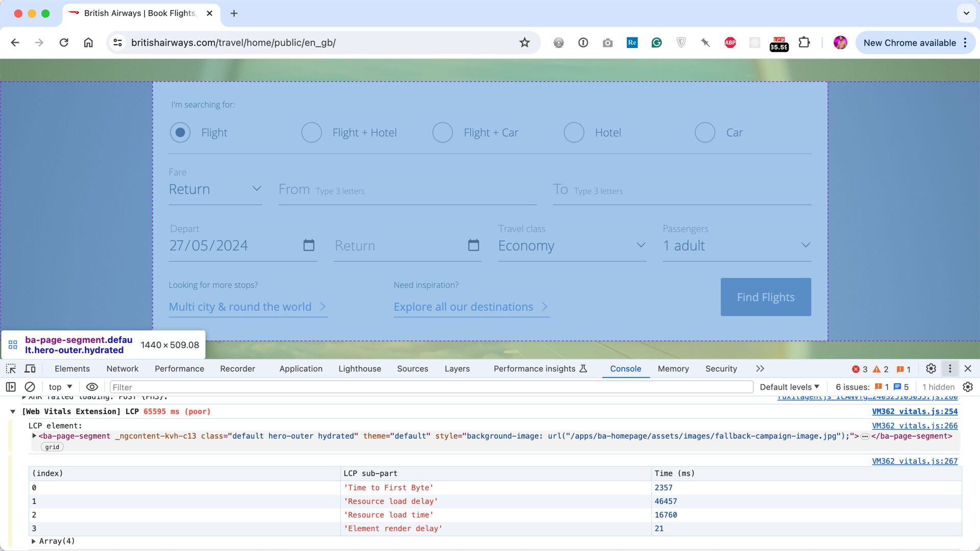Open the Travel class Economy dropdown
Screen dimensions: 980x551
coord(572,246)
